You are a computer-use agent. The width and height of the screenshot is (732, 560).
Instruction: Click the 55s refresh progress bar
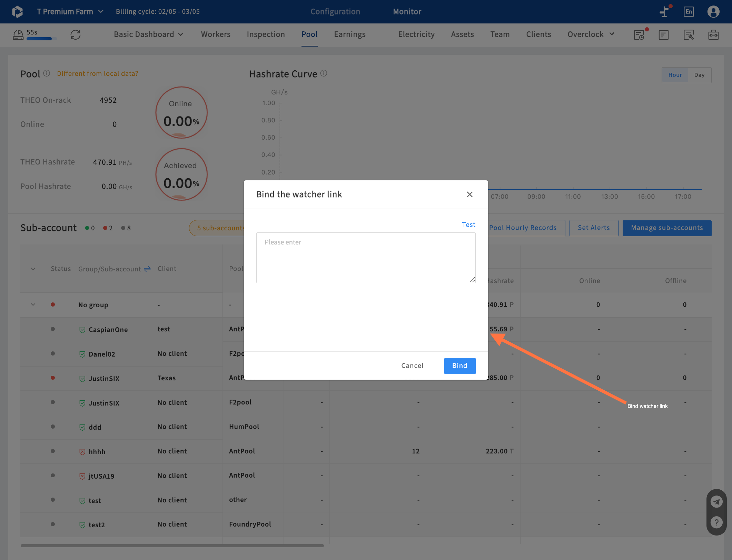point(41,39)
